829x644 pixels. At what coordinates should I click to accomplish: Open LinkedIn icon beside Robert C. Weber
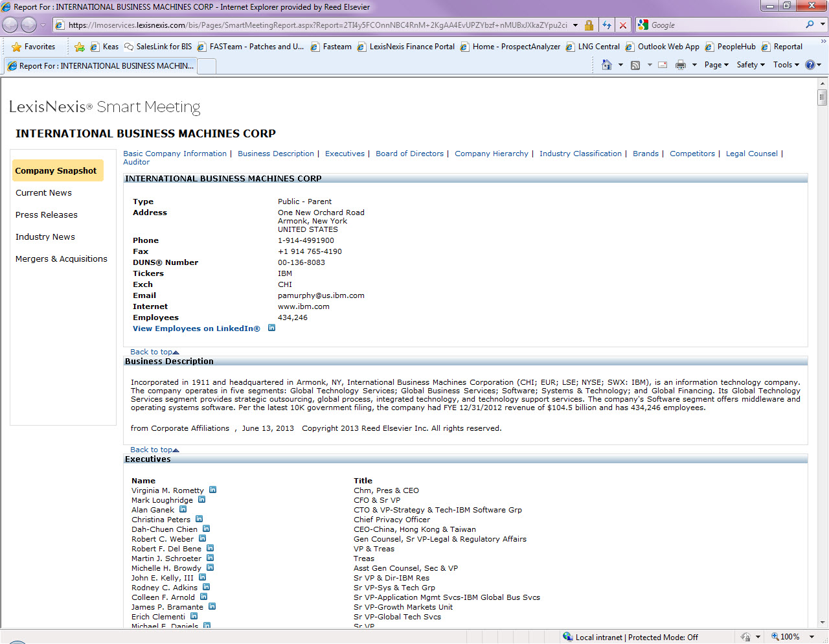point(202,538)
